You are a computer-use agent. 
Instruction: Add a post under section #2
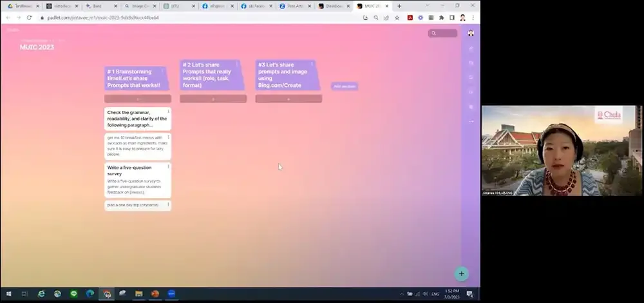tap(213, 99)
